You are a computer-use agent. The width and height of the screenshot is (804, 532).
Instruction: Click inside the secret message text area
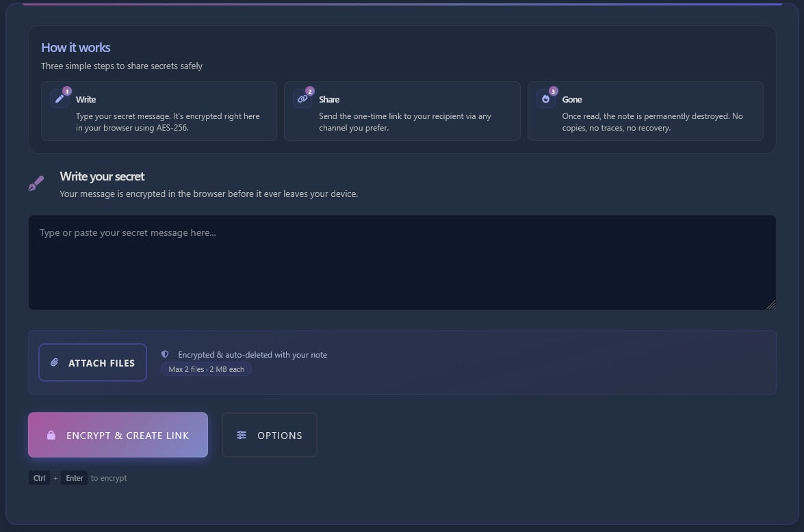coord(402,262)
